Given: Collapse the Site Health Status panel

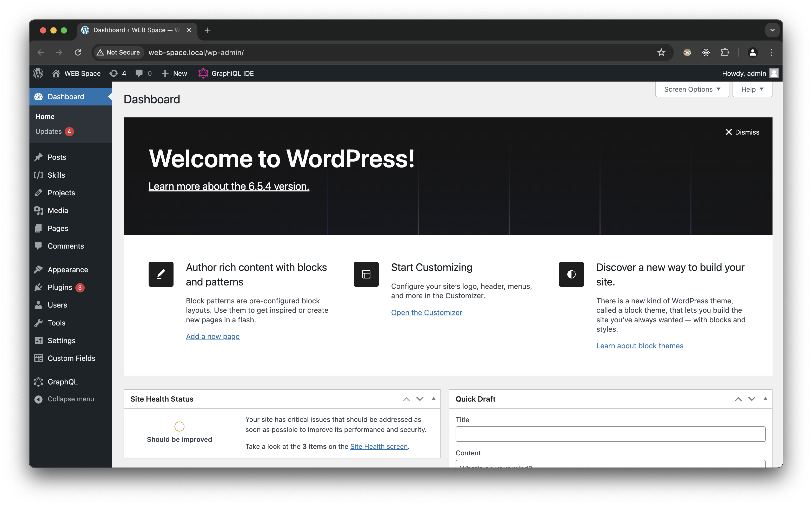Looking at the screenshot, I should tap(434, 398).
